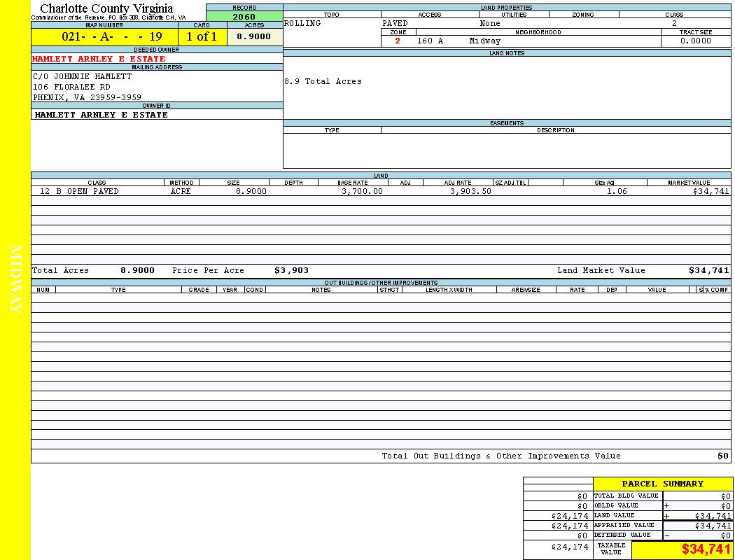The image size is (735, 560).
Task: Click the 3,700.00 base rate cell
Action: [x=362, y=191]
